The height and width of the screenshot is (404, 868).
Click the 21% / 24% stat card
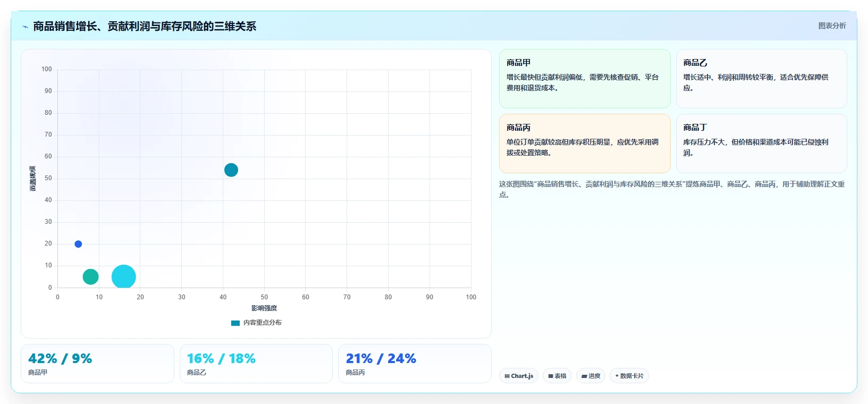[415, 364]
